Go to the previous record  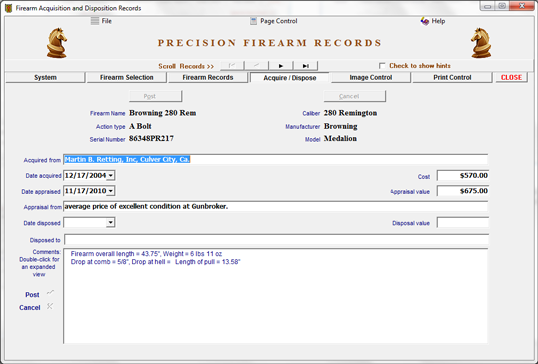256,66
